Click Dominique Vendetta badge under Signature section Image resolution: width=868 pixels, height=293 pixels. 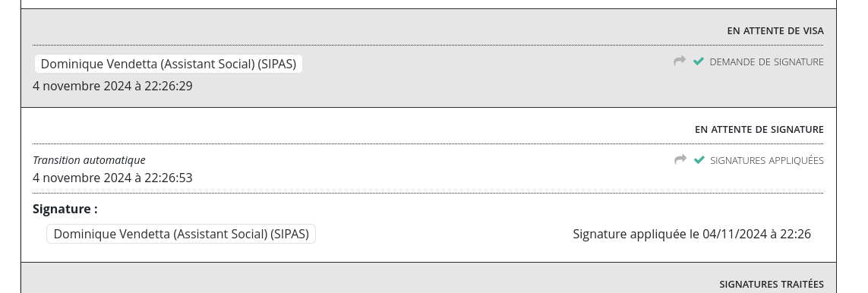[181, 234]
